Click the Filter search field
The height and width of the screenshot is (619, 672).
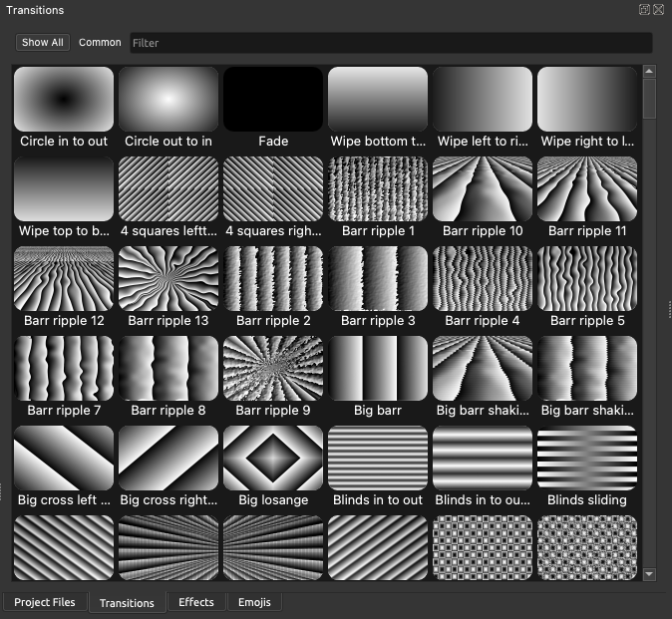[x=391, y=43]
